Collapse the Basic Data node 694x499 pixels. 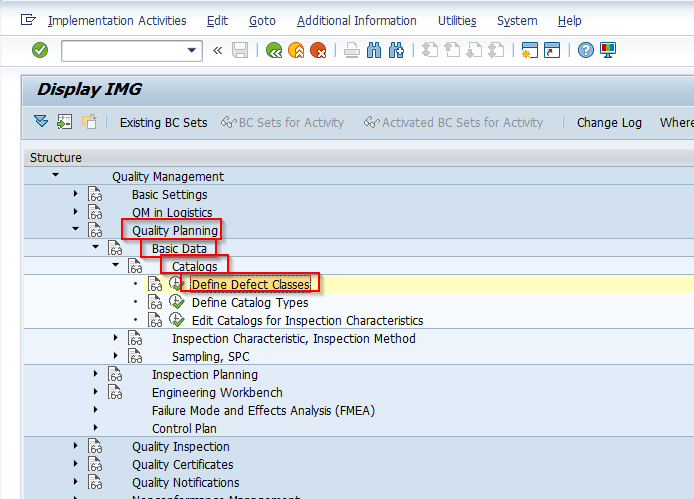96,247
